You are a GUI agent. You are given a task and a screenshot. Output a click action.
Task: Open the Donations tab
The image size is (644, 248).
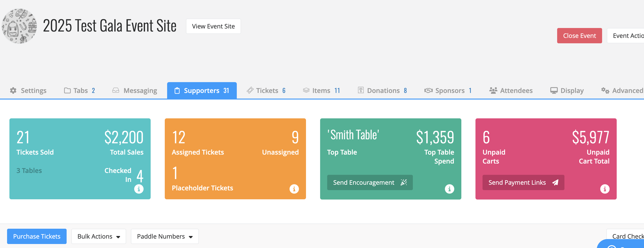pos(382,91)
